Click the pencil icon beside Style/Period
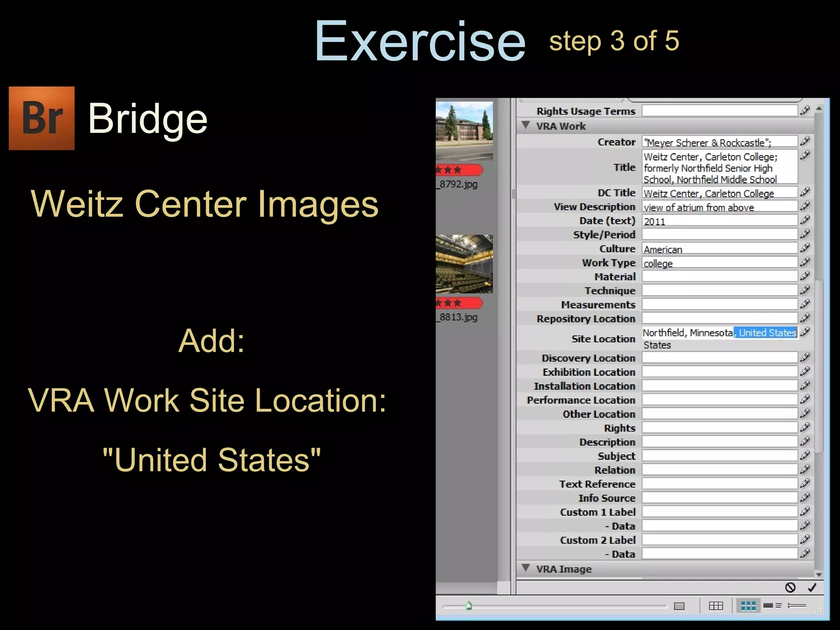The height and width of the screenshot is (630, 840). (x=805, y=234)
